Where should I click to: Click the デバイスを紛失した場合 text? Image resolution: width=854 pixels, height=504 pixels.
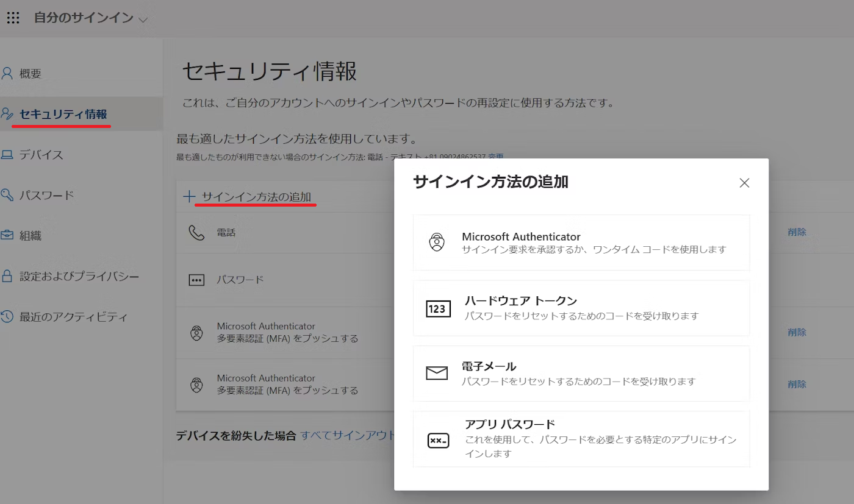(236, 435)
